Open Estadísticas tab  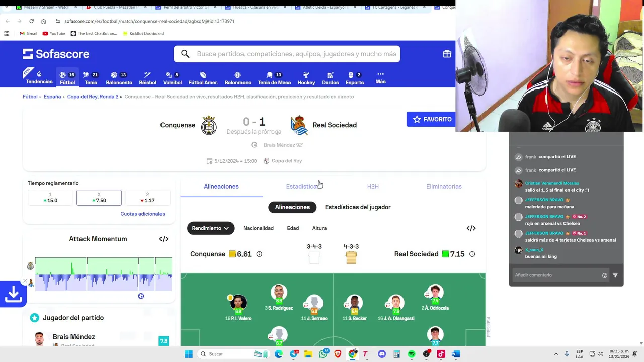click(x=302, y=186)
